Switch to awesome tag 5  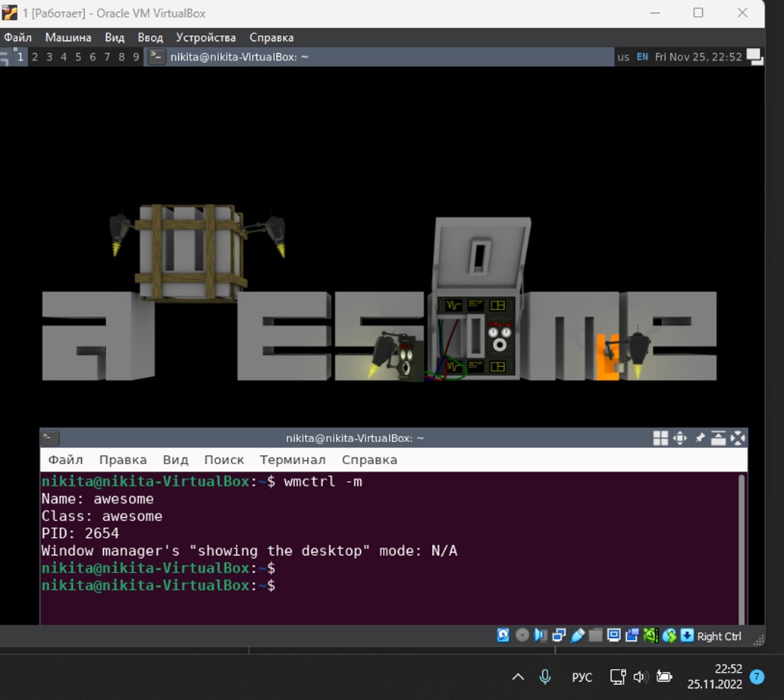(78, 57)
